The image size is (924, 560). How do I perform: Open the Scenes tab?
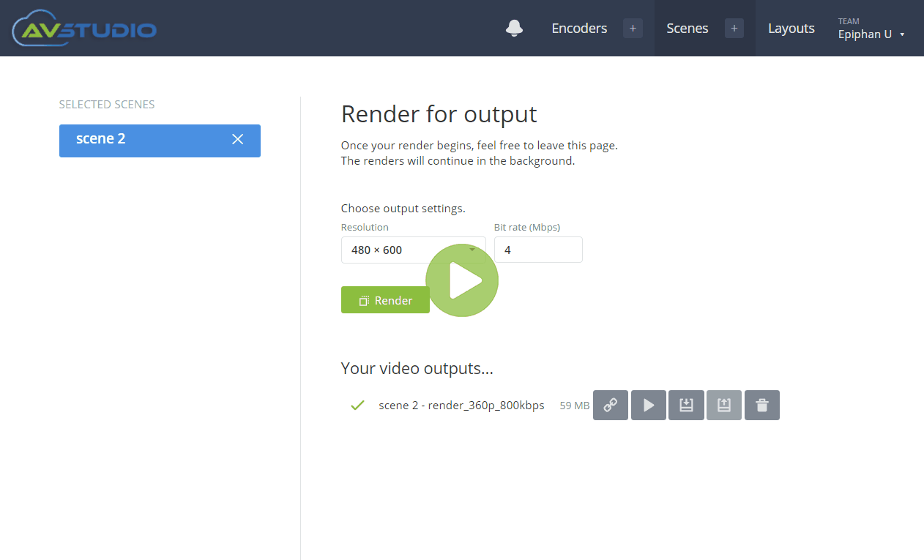coord(688,28)
